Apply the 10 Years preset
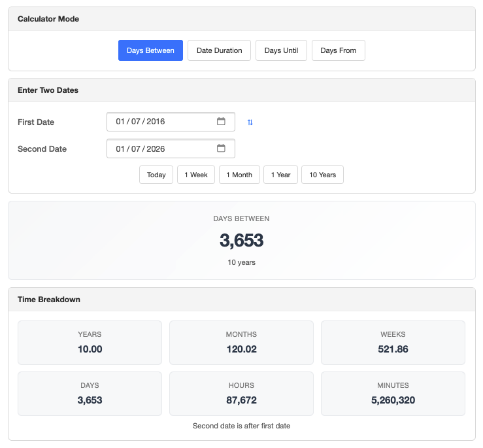Image resolution: width=483 pixels, height=448 pixels. point(322,175)
